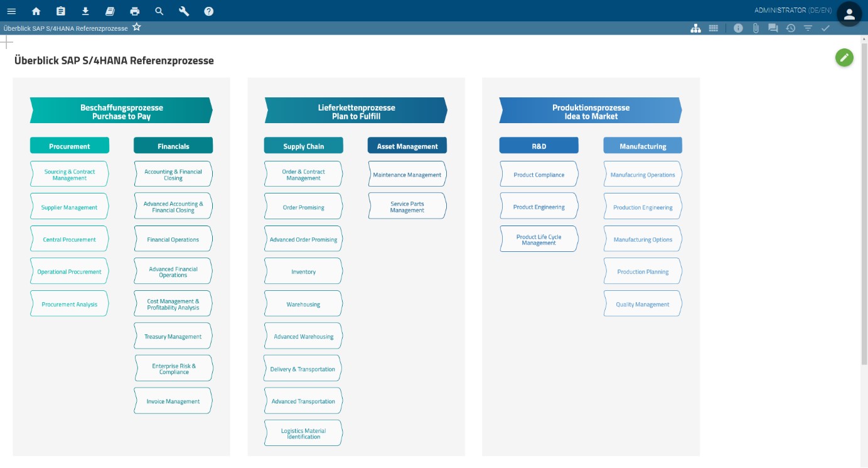Image resolution: width=868 pixels, height=468 pixels.
Task: Open Quality Management process
Action: 643,304
